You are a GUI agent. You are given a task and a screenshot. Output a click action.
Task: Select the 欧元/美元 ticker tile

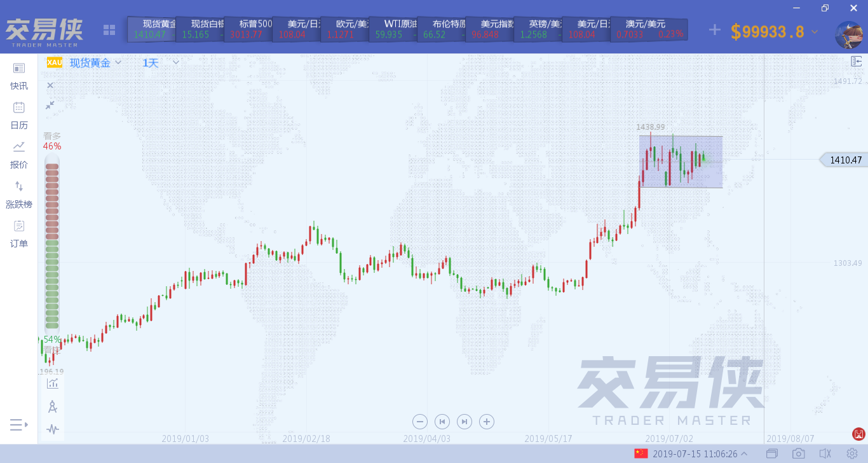point(344,29)
